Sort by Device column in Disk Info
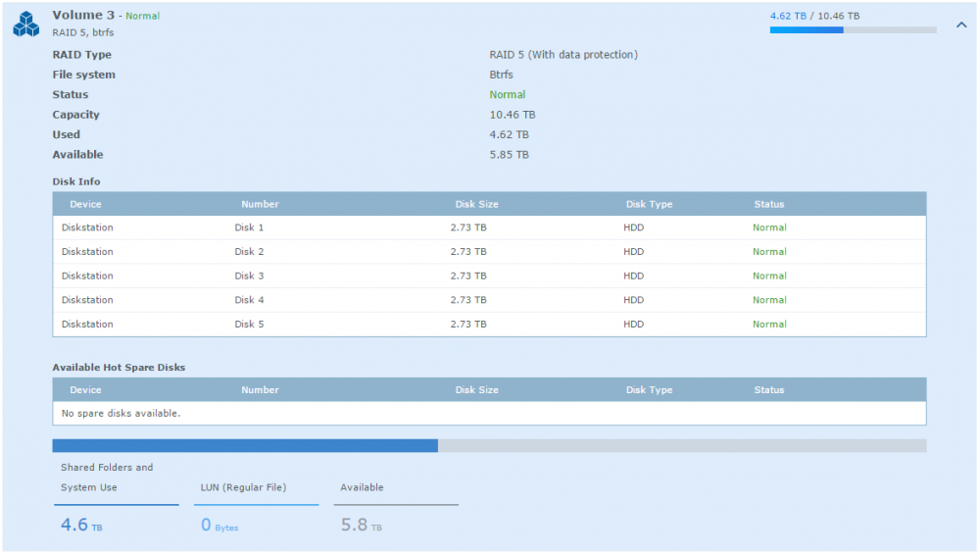980x554 pixels. tap(85, 204)
